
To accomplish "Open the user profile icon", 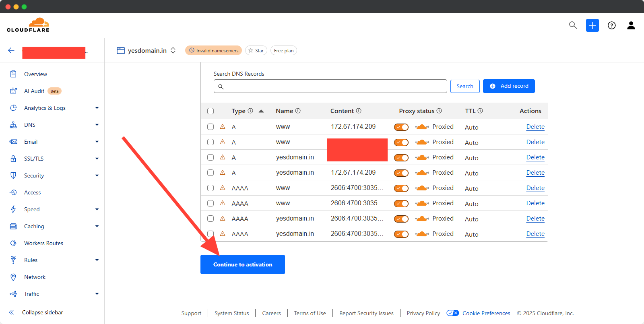I will (x=631, y=25).
